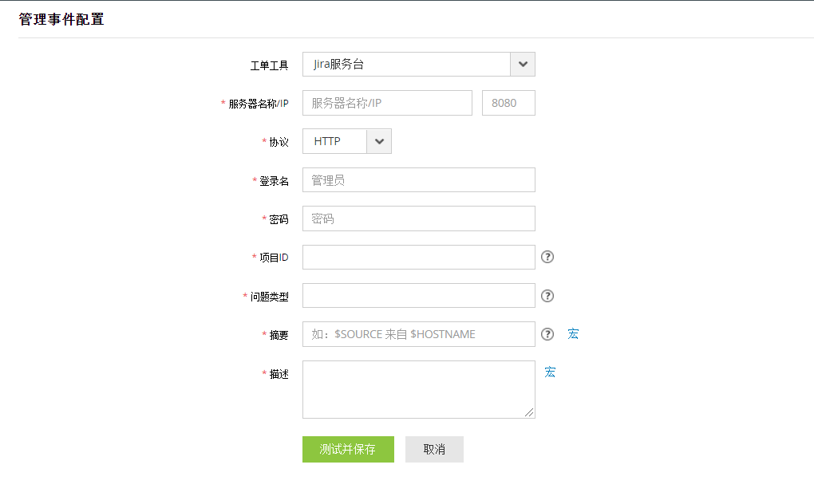The width and height of the screenshot is (814, 504).
Task: Click help icon beside 问题类型 field
Action: [x=547, y=296]
